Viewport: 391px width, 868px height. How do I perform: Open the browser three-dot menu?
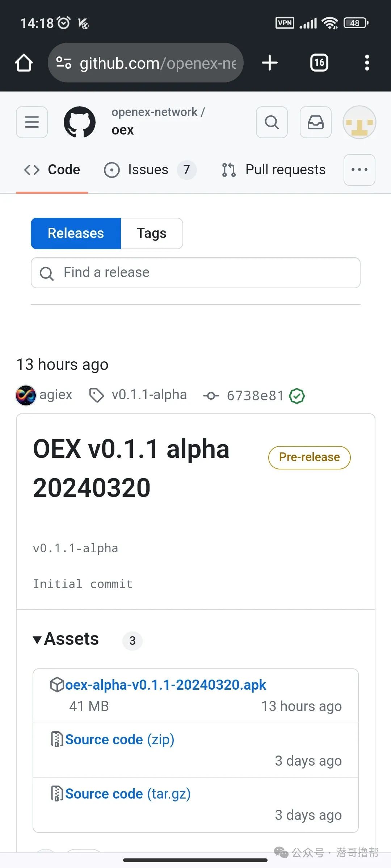(367, 63)
